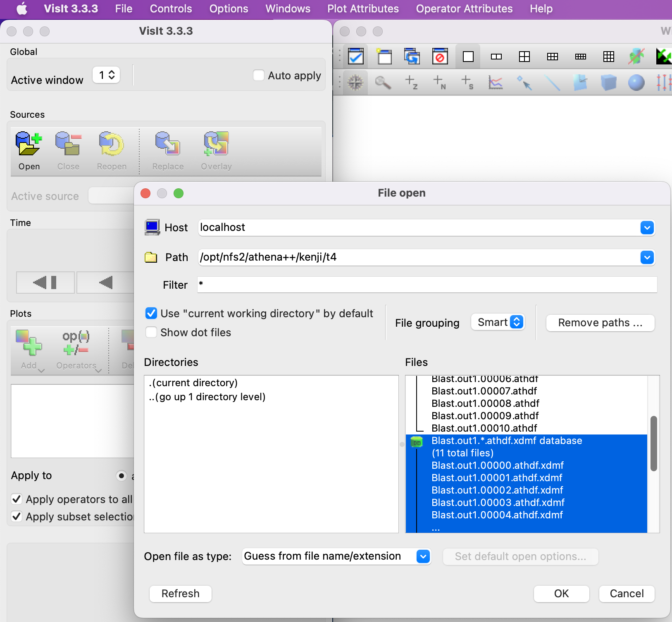Open the Operator Attributes menu
The height and width of the screenshot is (622, 672).
coord(464,9)
